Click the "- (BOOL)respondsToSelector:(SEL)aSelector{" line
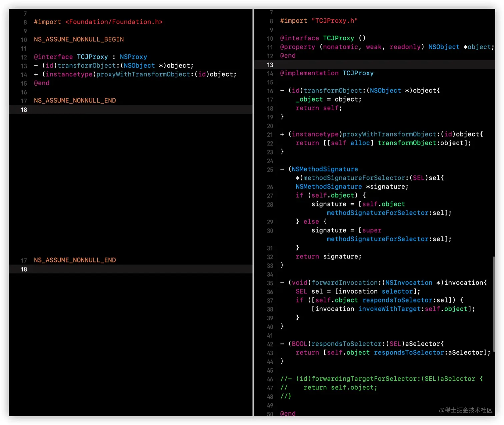Screen dimensions: 504x425 [362, 344]
